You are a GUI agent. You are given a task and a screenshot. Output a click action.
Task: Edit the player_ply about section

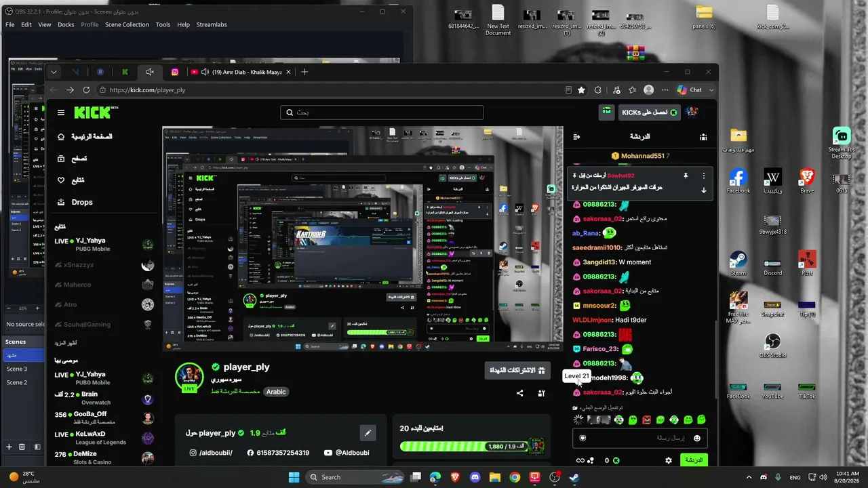(368, 432)
